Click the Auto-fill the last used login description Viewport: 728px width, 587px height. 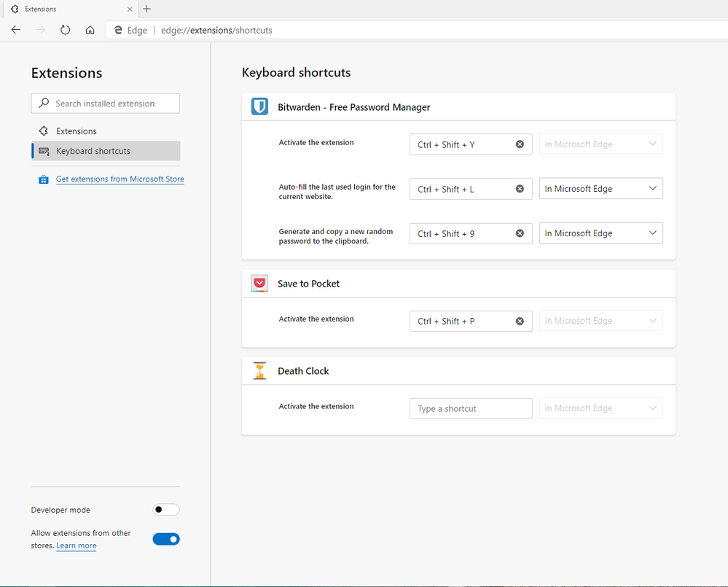337,191
